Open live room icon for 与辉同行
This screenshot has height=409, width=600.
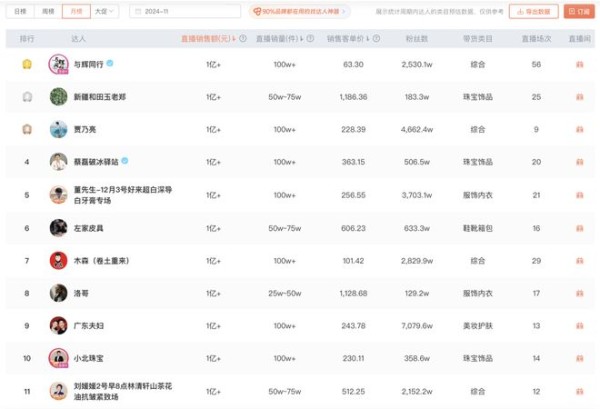tap(579, 65)
